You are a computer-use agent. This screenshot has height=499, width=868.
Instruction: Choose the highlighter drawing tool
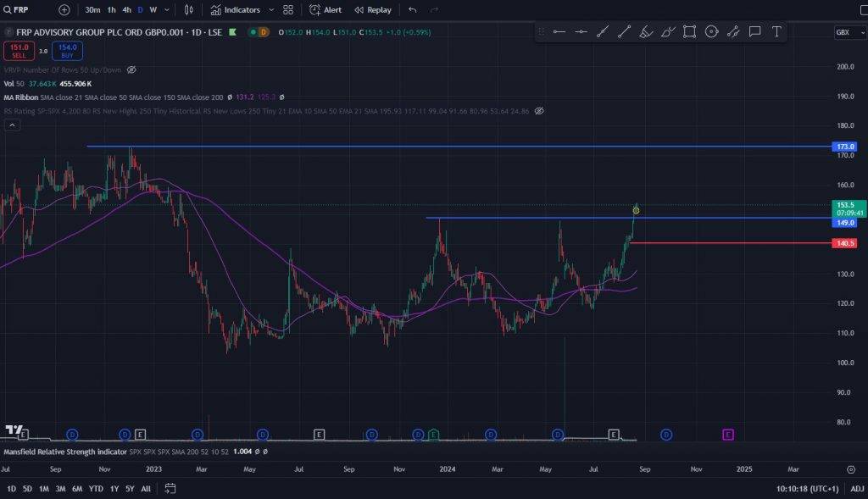coord(645,32)
